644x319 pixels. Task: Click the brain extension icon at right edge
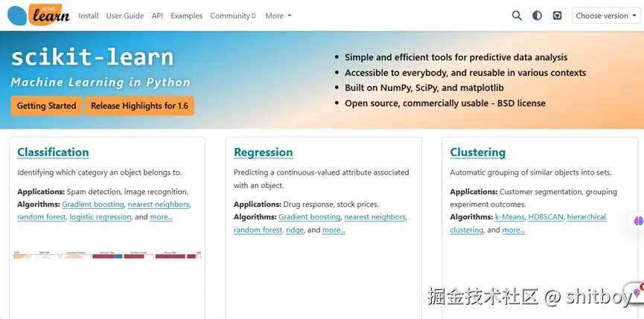coord(638,221)
